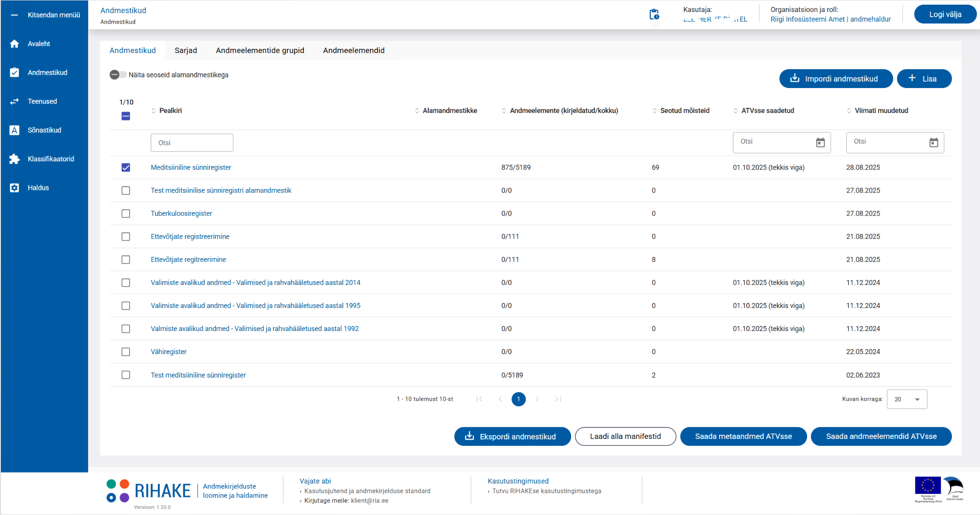Sort by Seotud mõisteid column arrows
980x515 pixels.
654,111
